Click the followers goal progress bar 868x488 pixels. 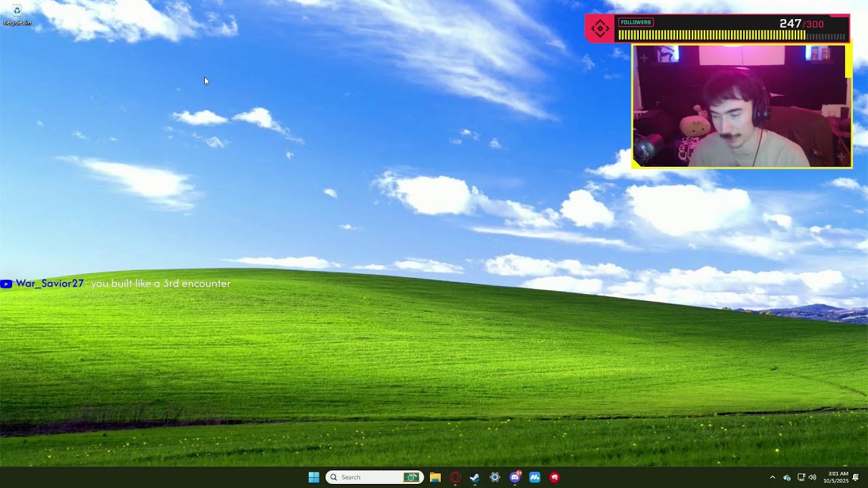point(732,35)
